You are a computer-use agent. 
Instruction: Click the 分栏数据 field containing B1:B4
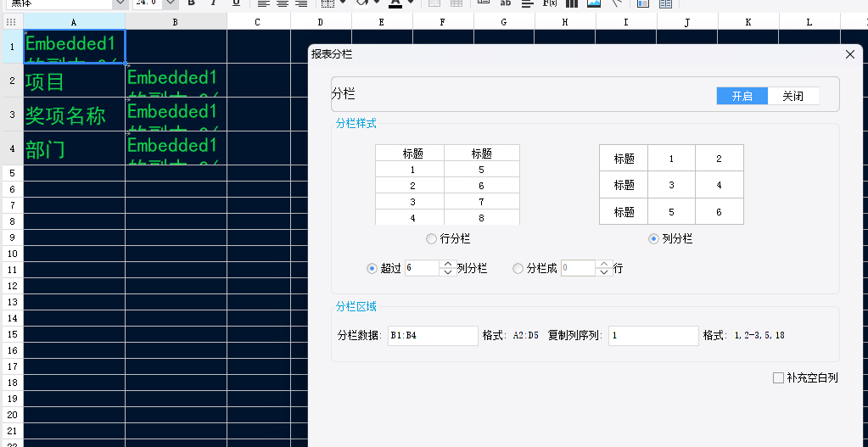[x=433, y=336]
